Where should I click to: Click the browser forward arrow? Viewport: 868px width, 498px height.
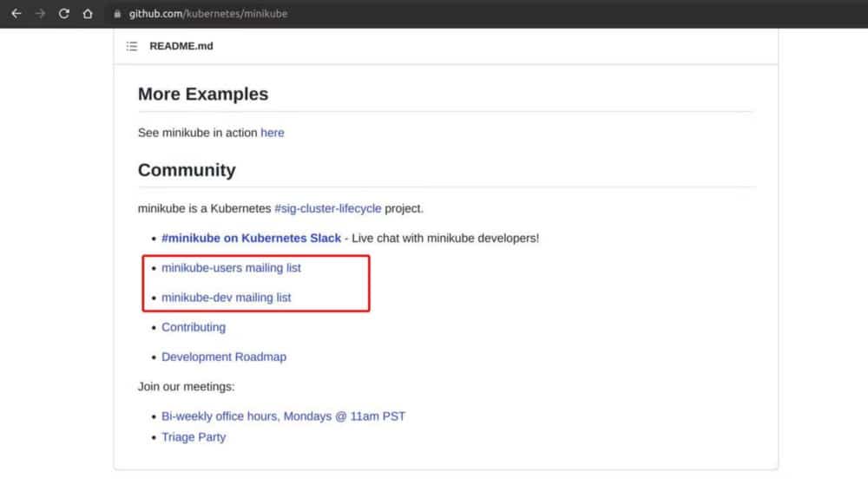(40, 13)
